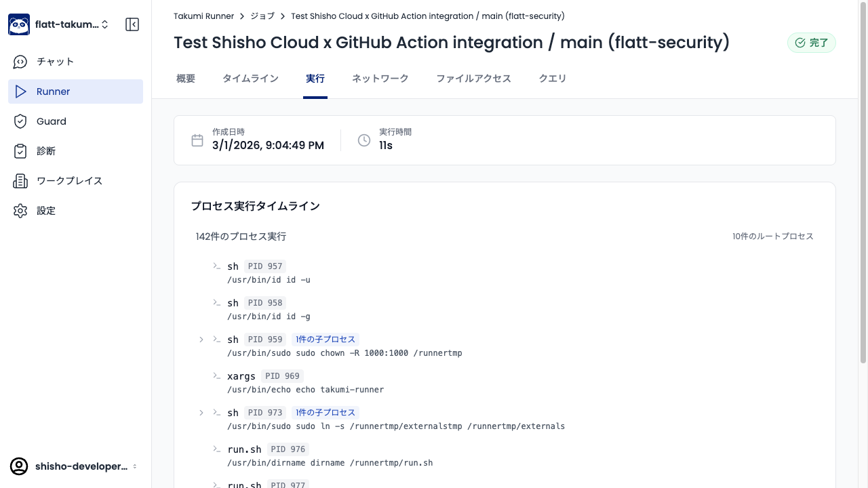Click the ワークプレイス building icon

coord(20,181)
